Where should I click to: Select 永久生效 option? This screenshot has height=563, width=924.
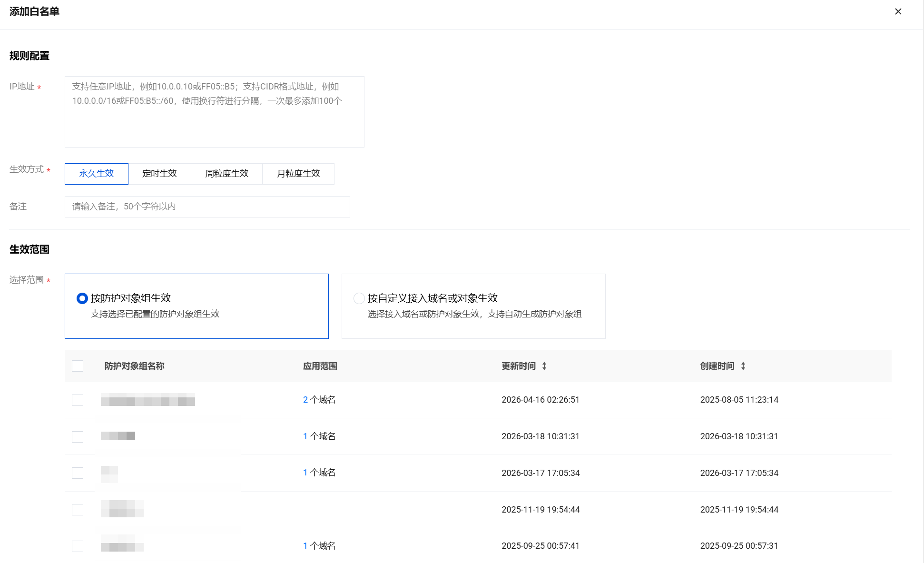click(x=97, y=174)
